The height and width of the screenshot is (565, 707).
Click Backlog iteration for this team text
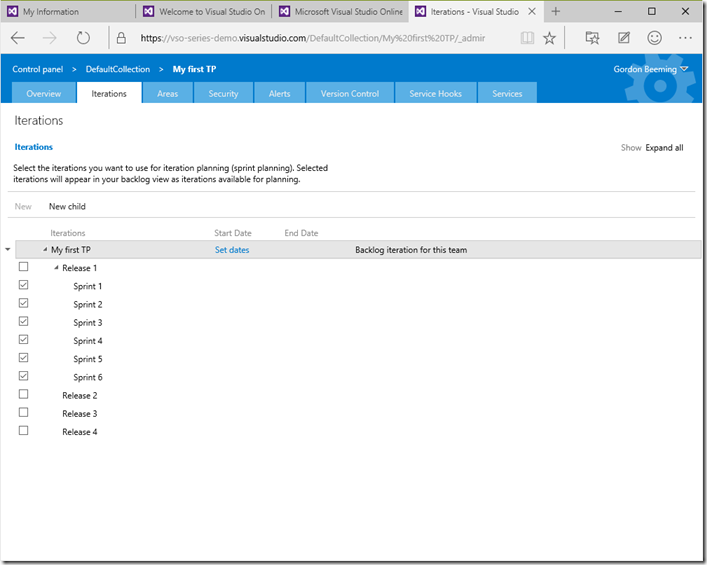pos(411,250)
